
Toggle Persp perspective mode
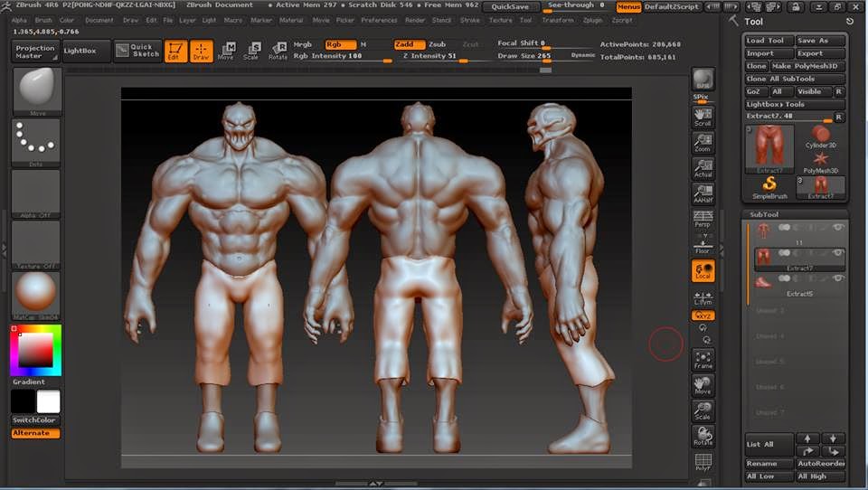point(703,220)
